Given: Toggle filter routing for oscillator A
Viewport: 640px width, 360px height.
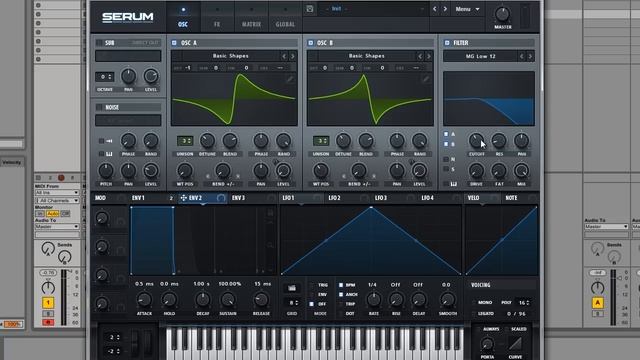Looking at the screenshot, I should [446, 134].
